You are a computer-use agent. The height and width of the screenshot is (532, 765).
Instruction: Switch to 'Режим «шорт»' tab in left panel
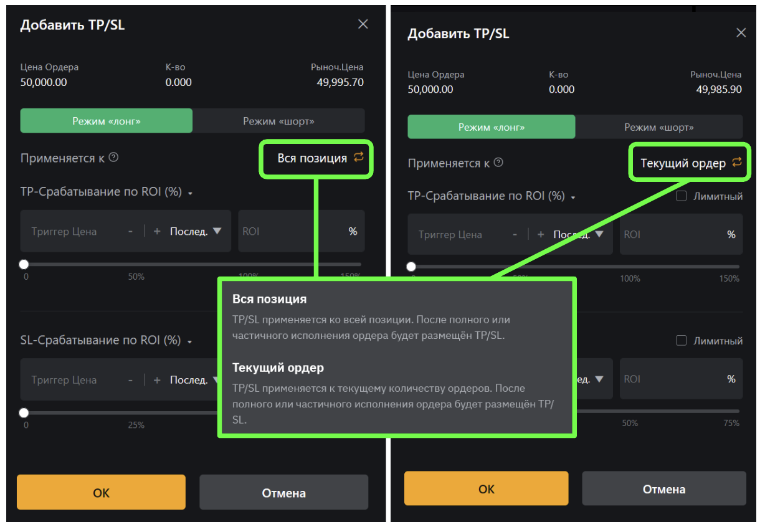pyautogui.click(x=278, y=121)
